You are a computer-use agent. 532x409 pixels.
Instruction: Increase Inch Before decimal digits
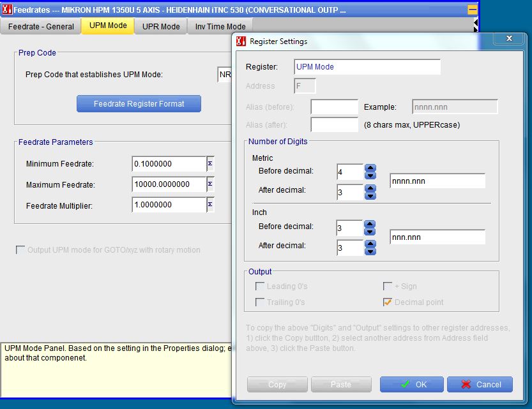370,224
